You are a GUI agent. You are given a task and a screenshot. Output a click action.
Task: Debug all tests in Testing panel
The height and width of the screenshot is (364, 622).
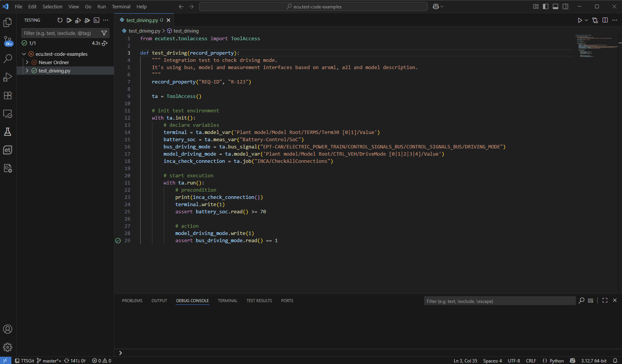[x=78, y=20]
